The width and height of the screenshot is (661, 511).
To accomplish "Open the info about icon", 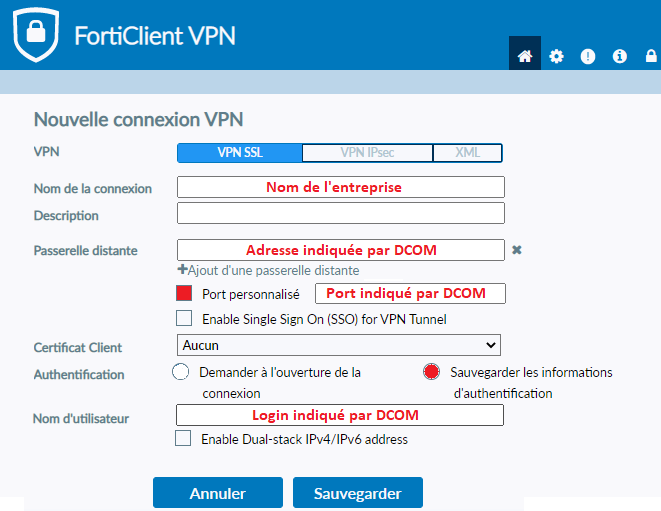I will [619, 56].
